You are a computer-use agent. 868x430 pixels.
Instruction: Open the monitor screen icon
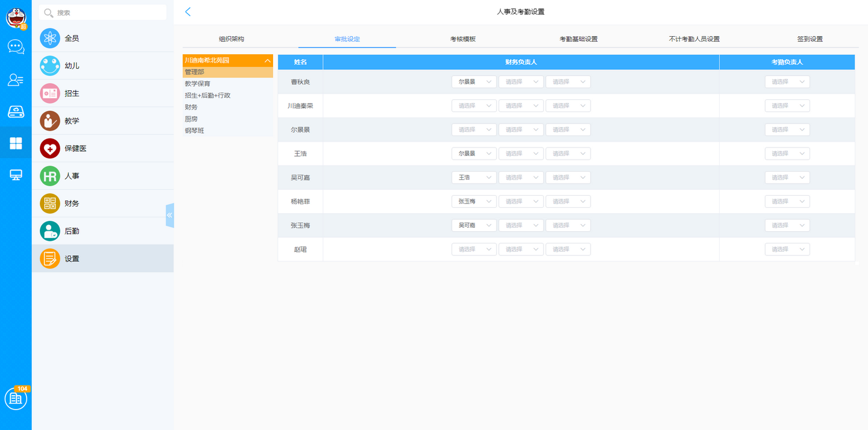(16, 175)
